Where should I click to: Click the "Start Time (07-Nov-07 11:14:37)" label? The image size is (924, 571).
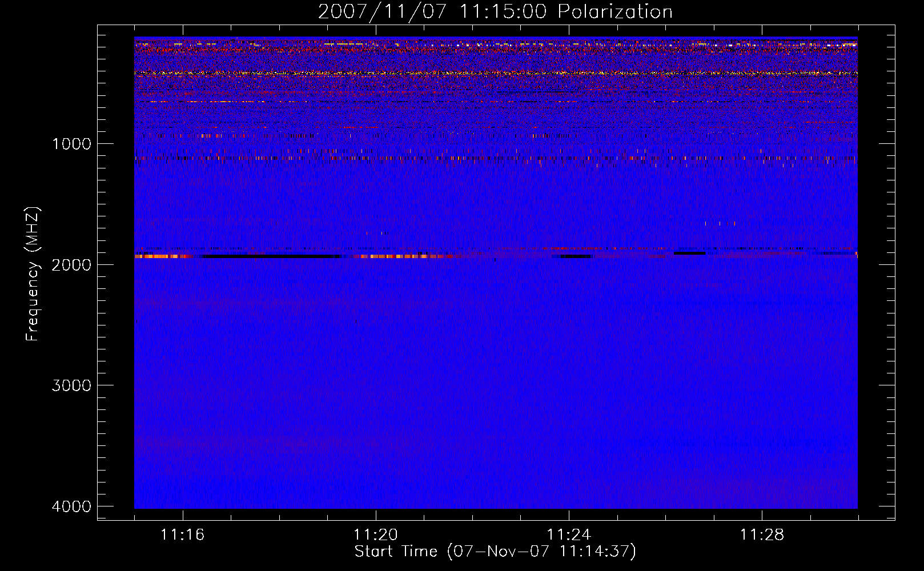coord(495,552)
